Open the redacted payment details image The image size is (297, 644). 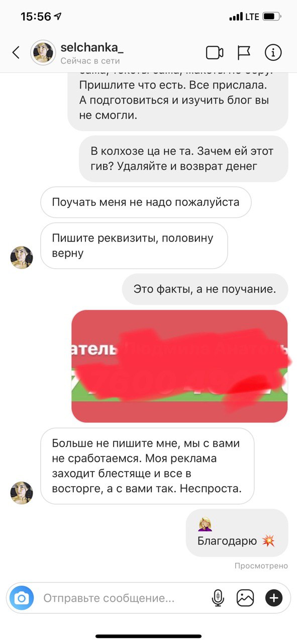(x=179, y=366)
